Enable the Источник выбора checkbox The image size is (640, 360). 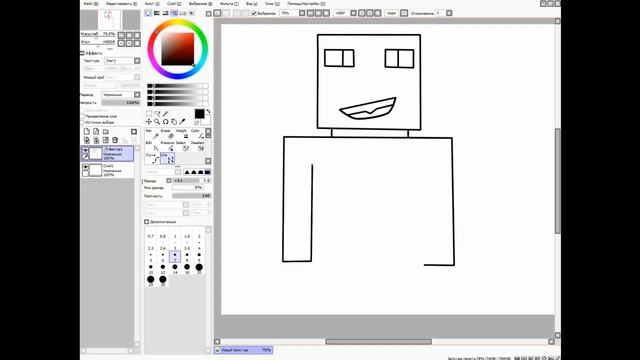click(82, 122)
